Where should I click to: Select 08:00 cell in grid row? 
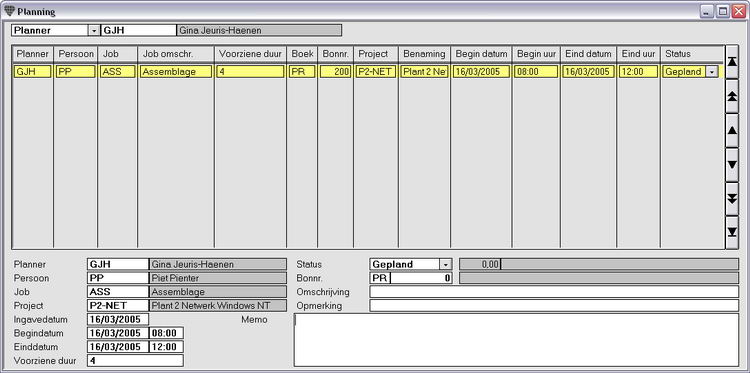coord(537,72)
